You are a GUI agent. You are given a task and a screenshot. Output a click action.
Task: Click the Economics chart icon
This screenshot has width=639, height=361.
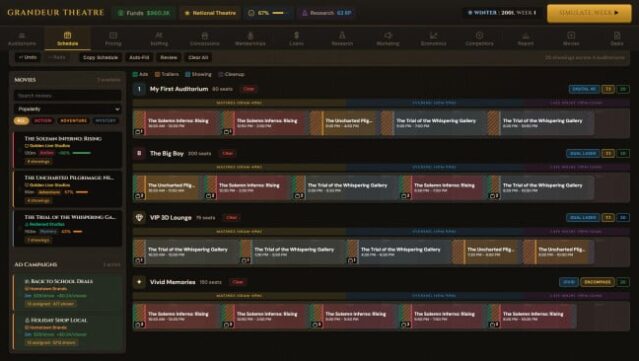click(x=434, y=35)
